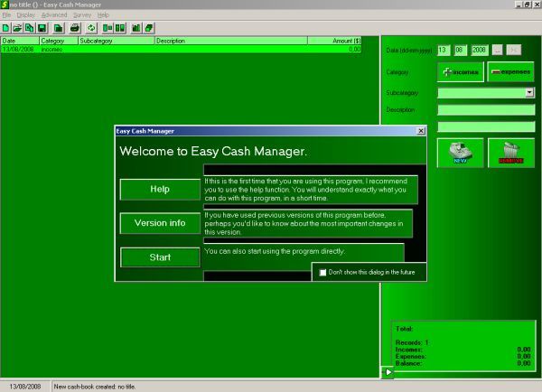Click the copy documents toolbar icon

(30, 28)
